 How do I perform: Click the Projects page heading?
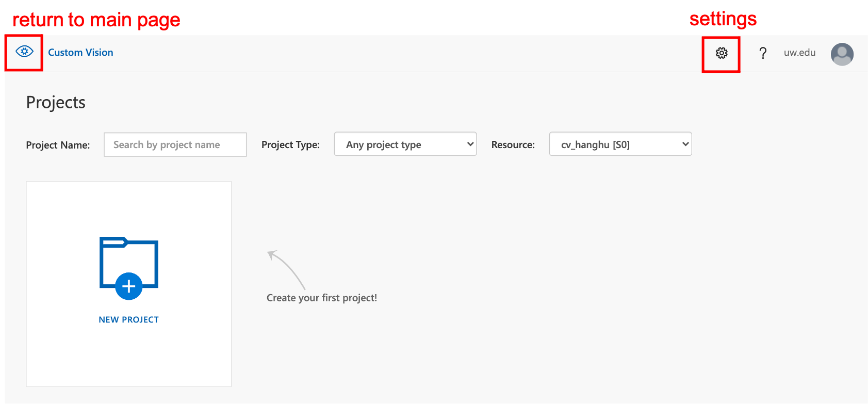(56, 103)
